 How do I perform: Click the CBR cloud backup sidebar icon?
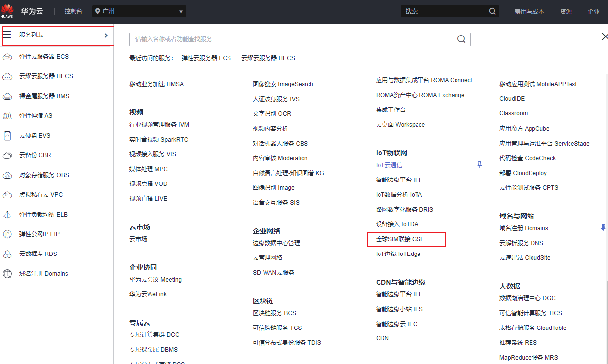click(x=7, y=155)
